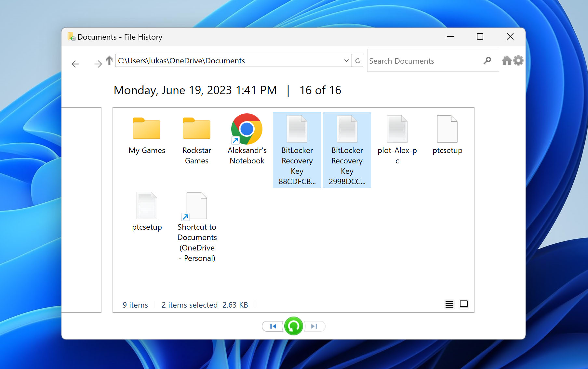The height and width of the screenshot is (369, 588).
Task: Go to previous backup version
Action: (273, 326)
